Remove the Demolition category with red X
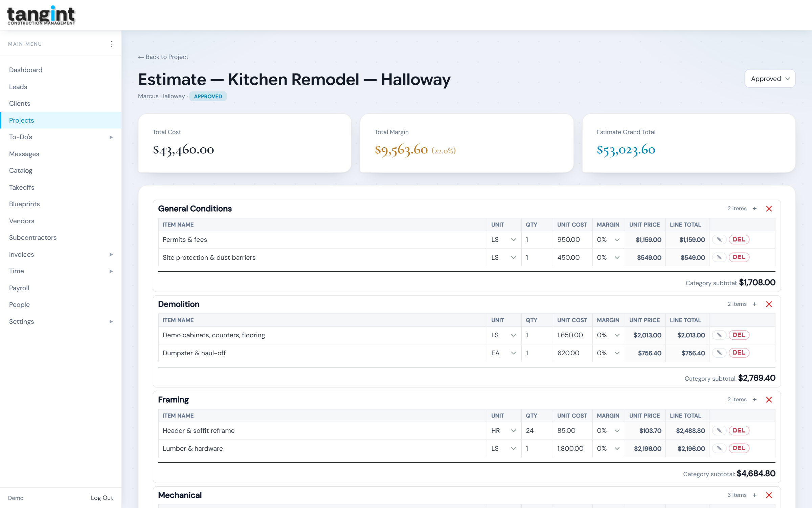Screen dimensions: 812x508 769,304
